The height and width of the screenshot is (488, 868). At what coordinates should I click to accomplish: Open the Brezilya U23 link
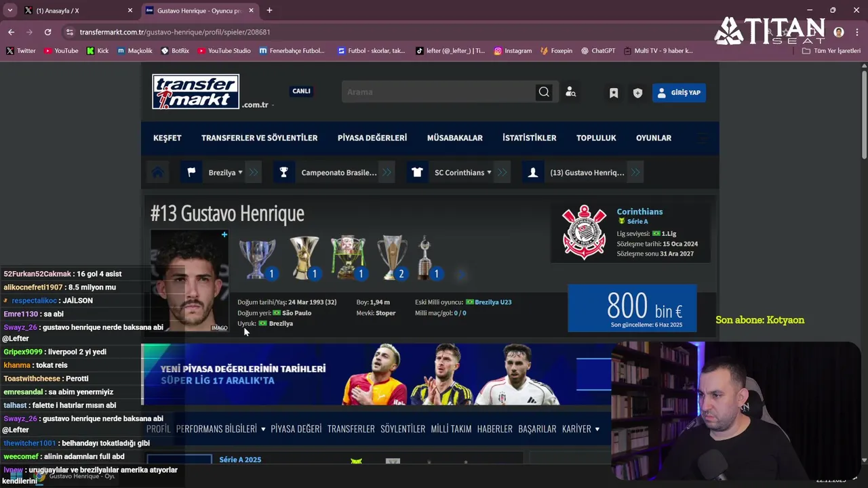tap(493, 302)
